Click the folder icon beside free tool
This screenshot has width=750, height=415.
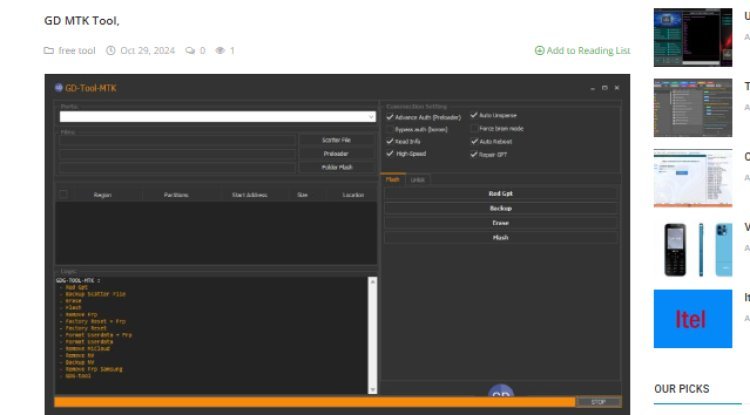[49, 50]
